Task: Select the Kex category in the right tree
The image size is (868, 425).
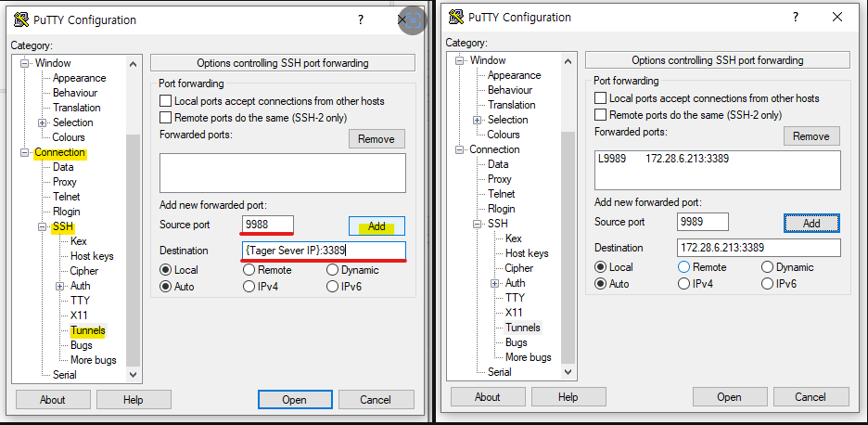Action: tap(513, 238)
